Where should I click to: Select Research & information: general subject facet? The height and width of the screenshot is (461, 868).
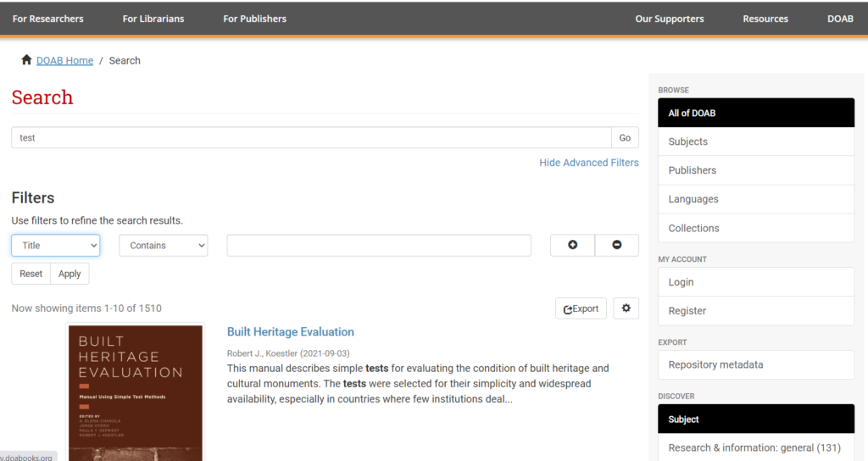[x=754, y=447]
